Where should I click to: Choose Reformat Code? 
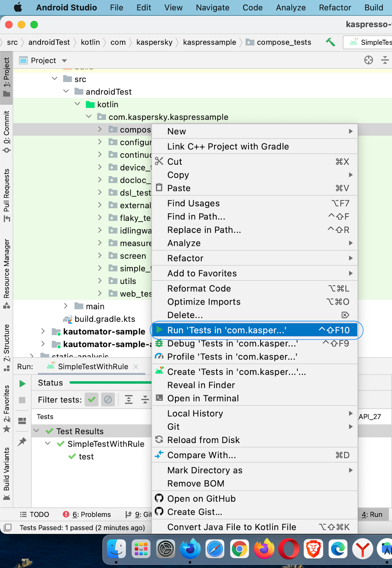click(x=255, y=288)
